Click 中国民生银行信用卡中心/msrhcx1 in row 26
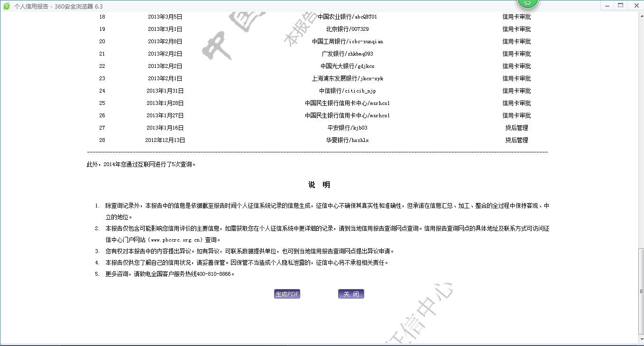The width and height of the screenshot is (644, 346). tap(348, 115)
